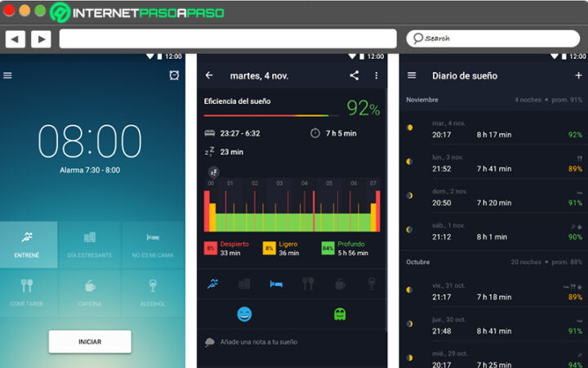The height and width of the screenshot is (368, 588).
Task: Click the browser Search field
Action: (493, 38)
